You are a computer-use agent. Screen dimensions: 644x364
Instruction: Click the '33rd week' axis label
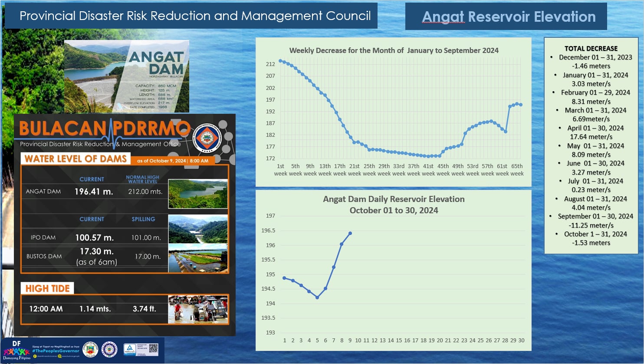point(399,169)
